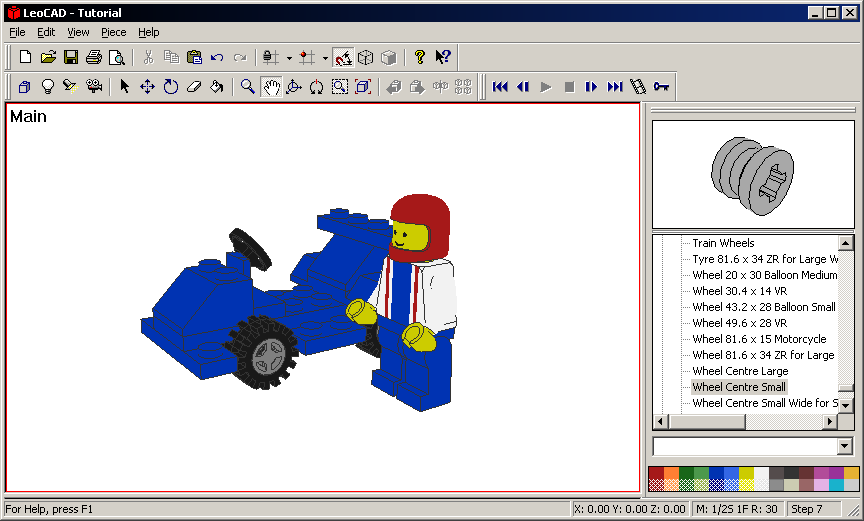Screen dimensions: 864x521
Task: Select the Zoom magnifier tool
Action: pyautogui.click(x=248, y=87)
